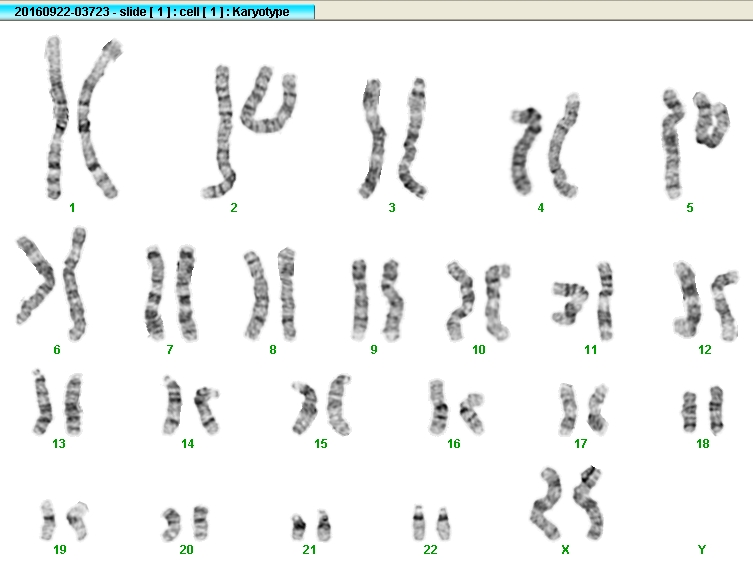Click the green label '21'
Screen dimensions: 753x579
click(x=309, y=550)
